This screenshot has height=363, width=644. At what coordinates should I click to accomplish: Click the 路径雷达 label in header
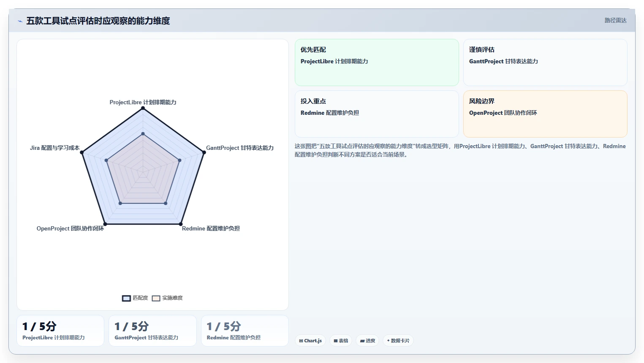(x=615, y=20)
